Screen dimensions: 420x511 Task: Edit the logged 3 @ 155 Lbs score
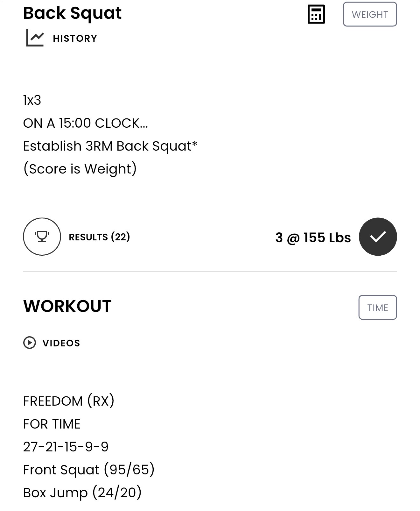point(313,238)
